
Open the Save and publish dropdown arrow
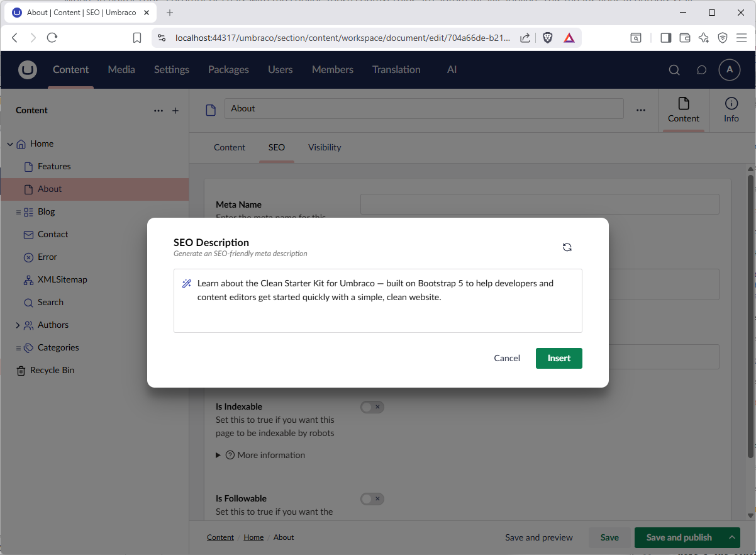tap(731, 537)
